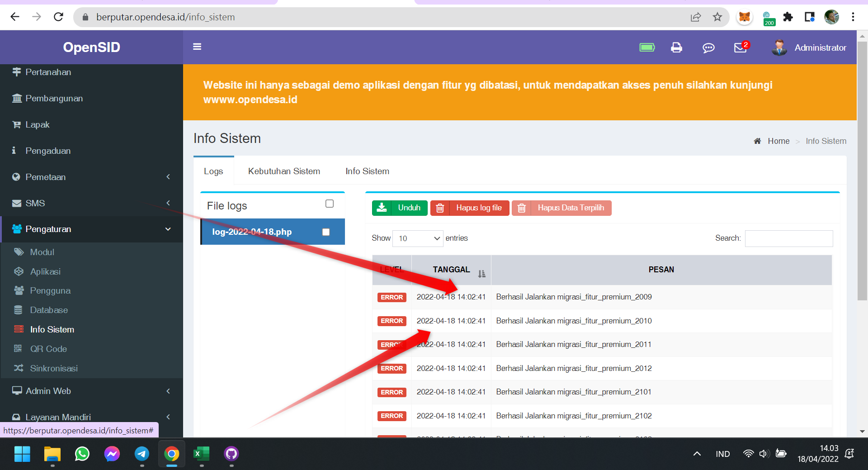Screen dimensions: 868x470
Task: Click the home icon in breadcrumb
Action: pyautogui.click(x=757, y=141)
